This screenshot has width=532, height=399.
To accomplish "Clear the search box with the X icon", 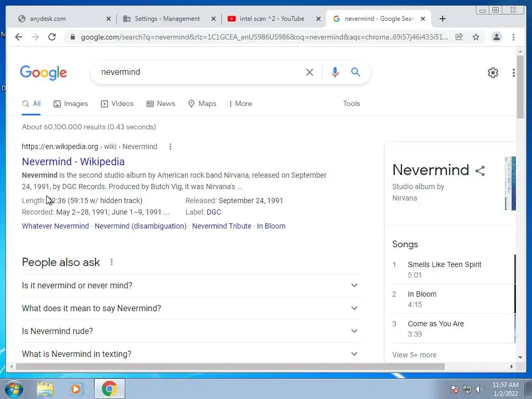I will tap(310, 72).
